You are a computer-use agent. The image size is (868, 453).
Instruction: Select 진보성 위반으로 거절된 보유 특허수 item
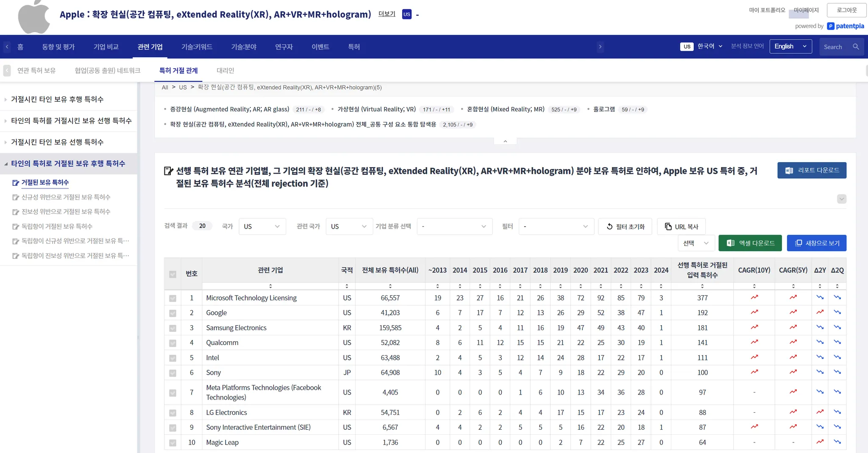tap(66, 212)
